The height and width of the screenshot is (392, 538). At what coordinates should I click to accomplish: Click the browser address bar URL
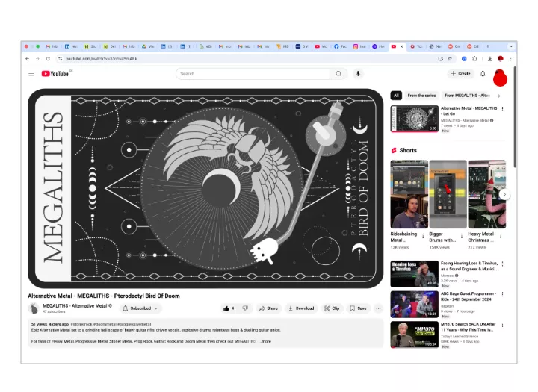click(x=101, y=59)
